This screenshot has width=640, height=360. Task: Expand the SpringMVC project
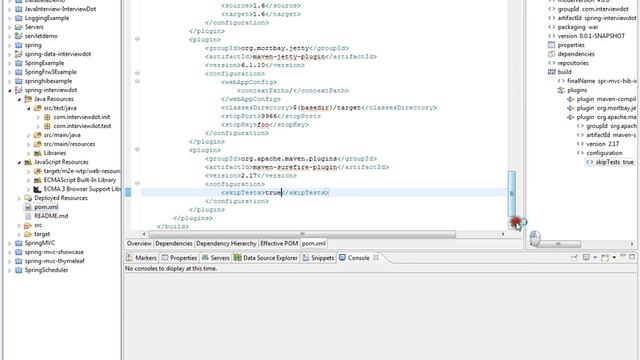(x=10, y=243)
